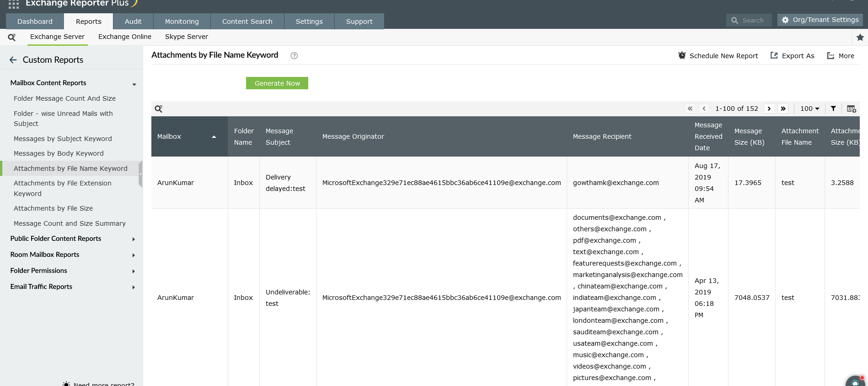The image size is (868, 386).
Task: Click the report search magnifier icon under Dashboard
Action: pyautogui.click(x=12, y=37)
